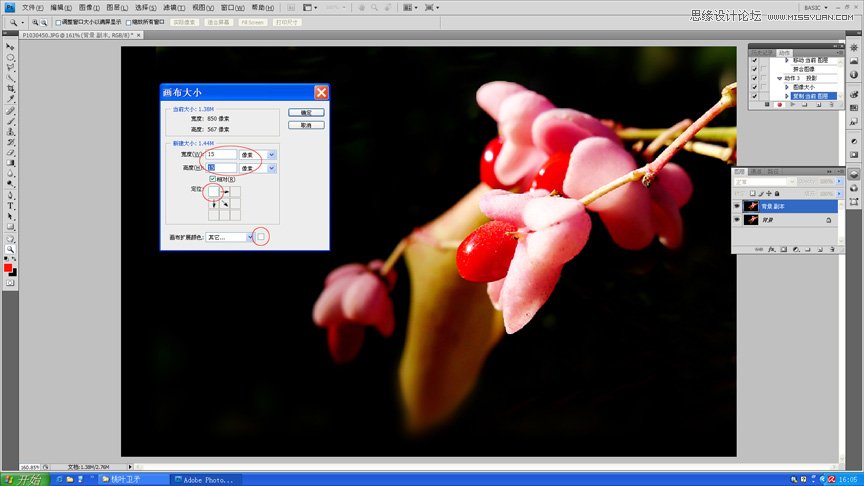The width and height of the screenshot is (864, 486).
Task: Switch to the 历史记录 tab
Action: [763, 52]
